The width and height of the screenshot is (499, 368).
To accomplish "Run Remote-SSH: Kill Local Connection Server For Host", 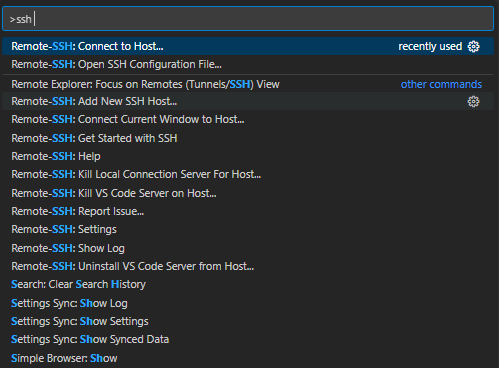I will 248,174.
